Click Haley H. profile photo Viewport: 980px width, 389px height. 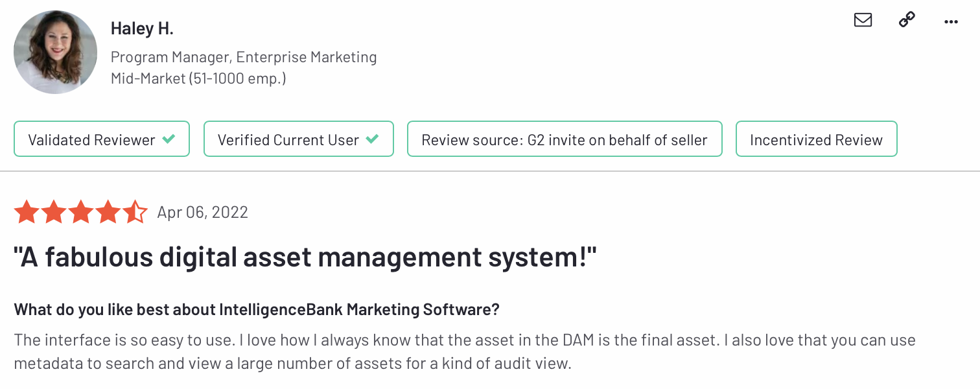tap(55, 52)
